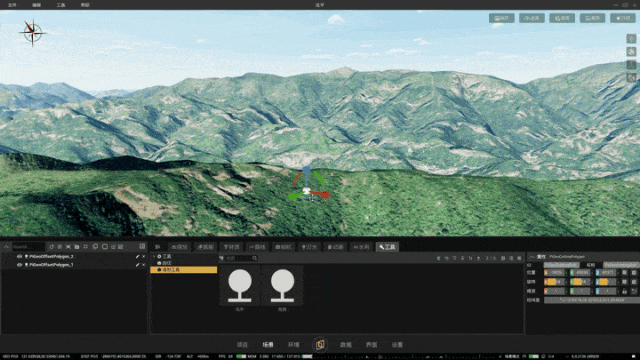Image resolution: width=640 pixels, height=360 pixels.
Task: Switch to the 数据 bottom navigation tab
Action: 346,345
